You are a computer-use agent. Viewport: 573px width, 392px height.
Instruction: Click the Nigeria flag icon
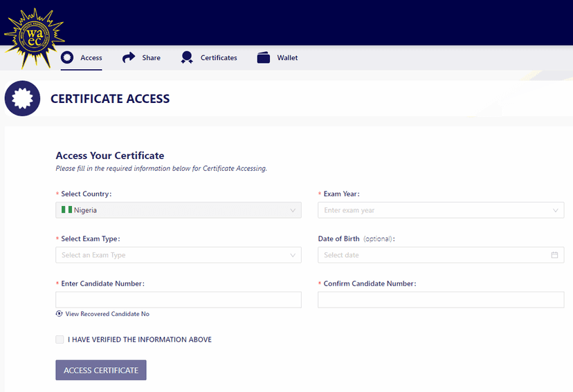click(66, 209)
